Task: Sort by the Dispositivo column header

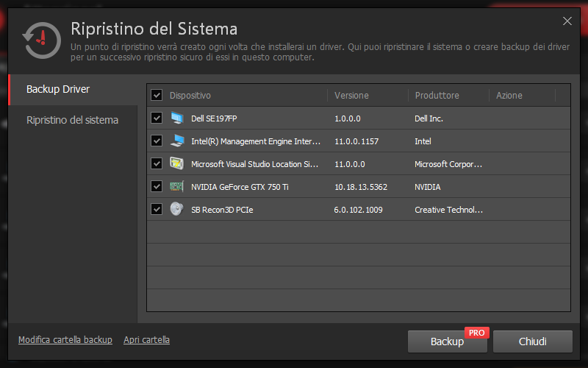Action: click(x=190, y=96)
